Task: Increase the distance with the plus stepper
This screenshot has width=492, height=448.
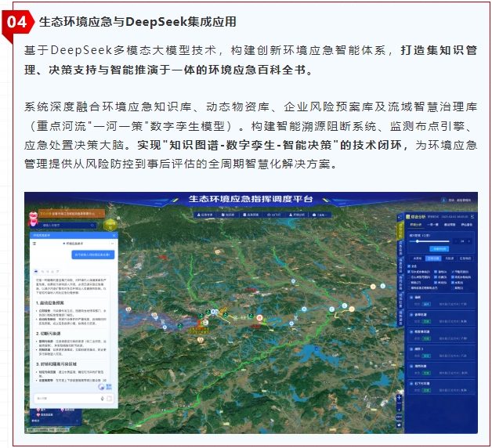Action: pos(469,241)
